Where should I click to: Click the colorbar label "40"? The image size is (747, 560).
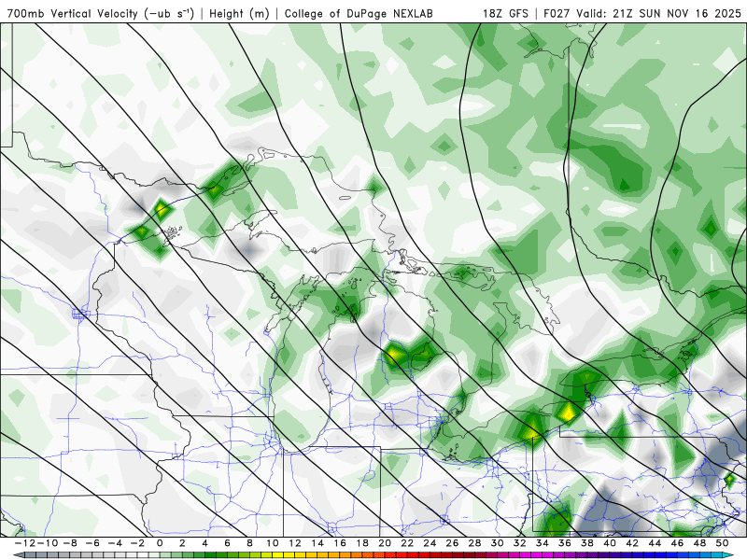click(x=610, y=543)
